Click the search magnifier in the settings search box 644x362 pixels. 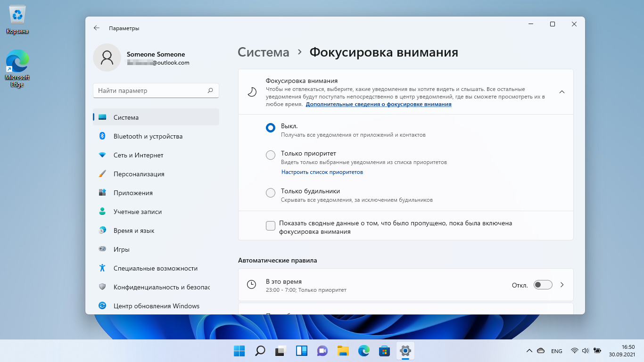pos(210,90)
